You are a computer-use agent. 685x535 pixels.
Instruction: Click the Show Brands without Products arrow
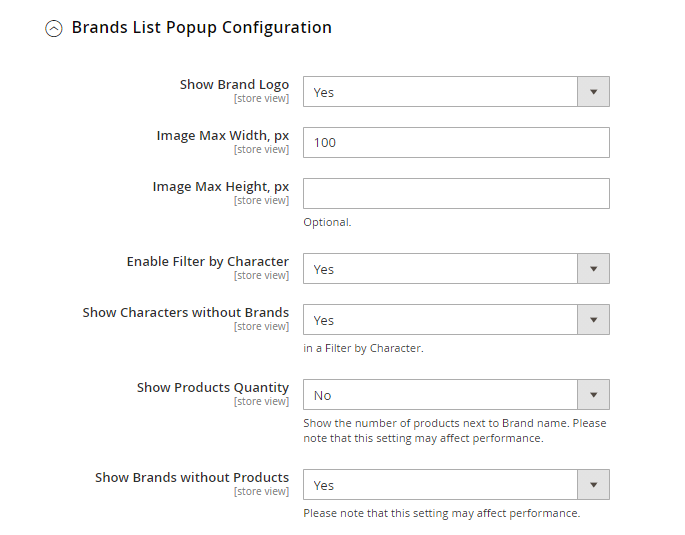tap(593, 485)
